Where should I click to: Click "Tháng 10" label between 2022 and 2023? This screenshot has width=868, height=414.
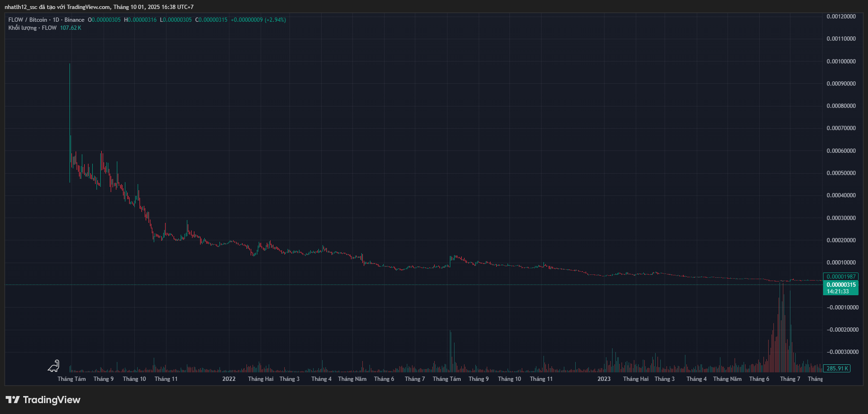(509, 379)
